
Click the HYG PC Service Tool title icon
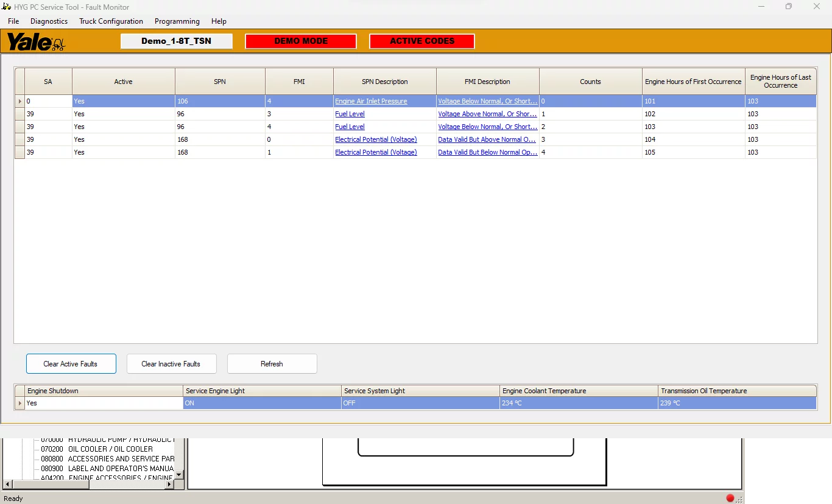pyautogui.click(x=7, y=7)
